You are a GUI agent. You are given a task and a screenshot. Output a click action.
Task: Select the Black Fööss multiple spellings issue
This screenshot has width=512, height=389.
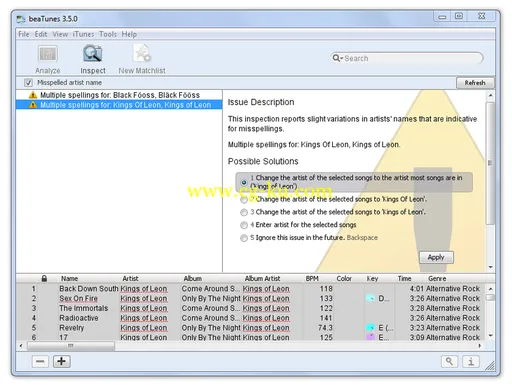click(x=119, y=95)
